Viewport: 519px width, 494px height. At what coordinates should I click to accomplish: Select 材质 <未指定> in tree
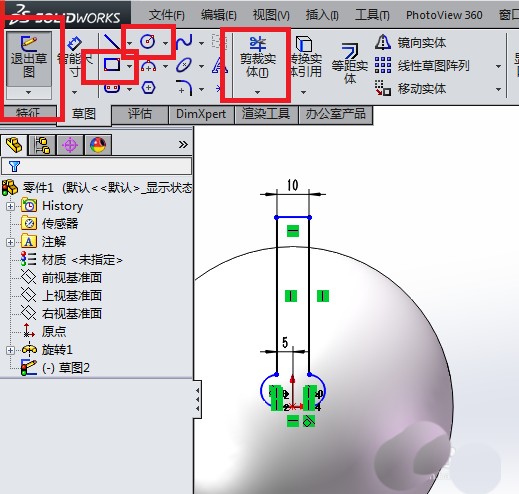pos(71,259)
